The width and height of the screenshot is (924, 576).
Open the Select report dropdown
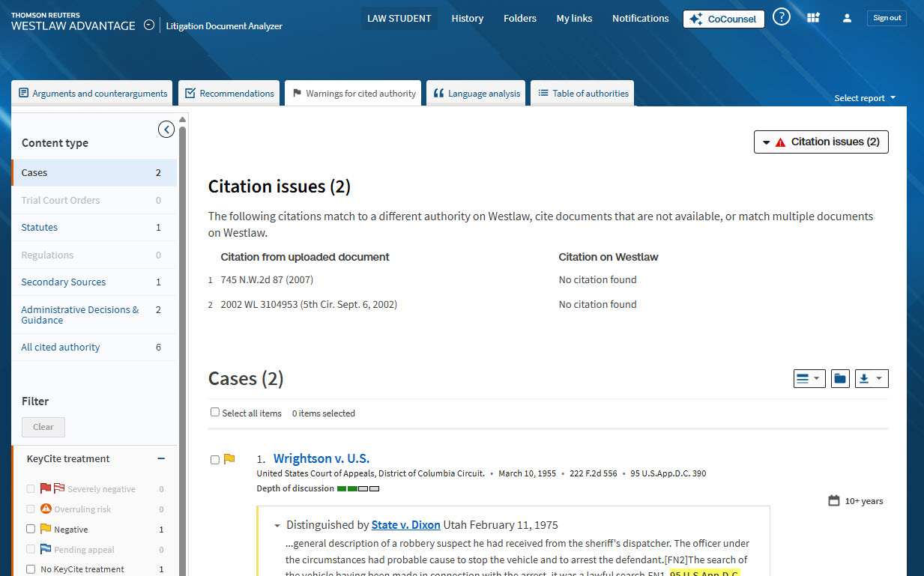click(864, 98)
